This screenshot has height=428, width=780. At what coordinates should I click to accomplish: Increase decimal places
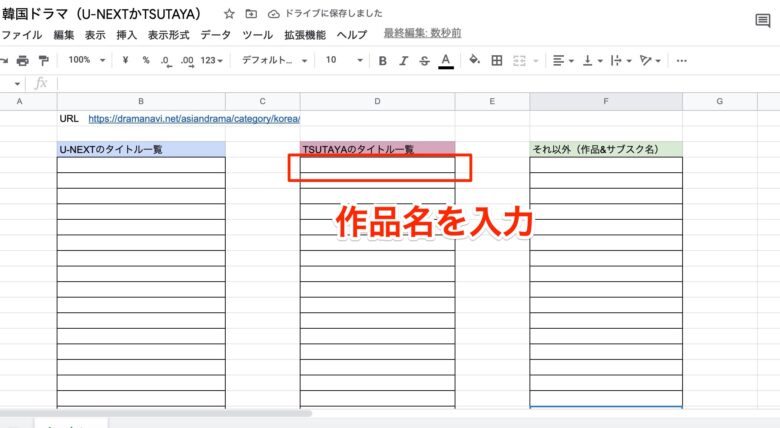(x=187, y=61)
